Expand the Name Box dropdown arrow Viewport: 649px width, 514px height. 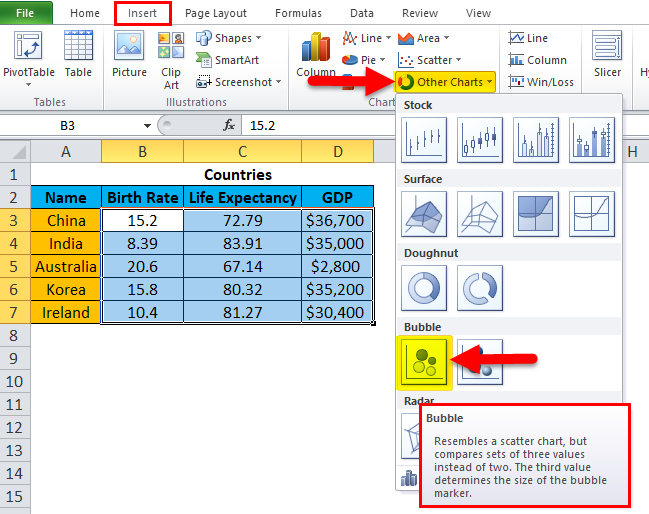(147, 125)
